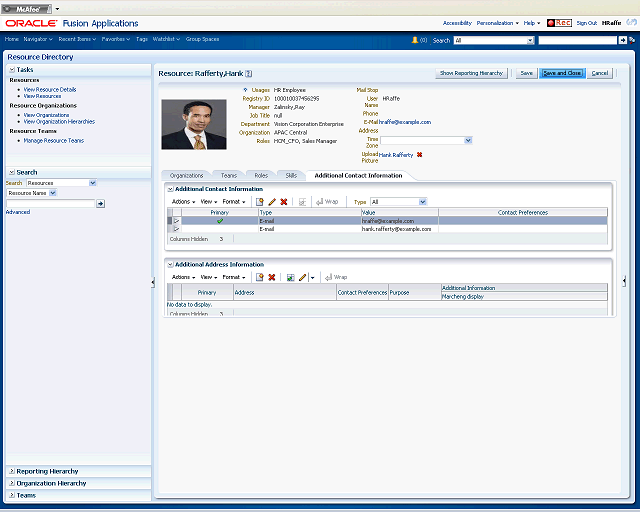Open McAfee toolbar dropdown arrow
Viewport: 640px width, 512px height.
[57, 9]
